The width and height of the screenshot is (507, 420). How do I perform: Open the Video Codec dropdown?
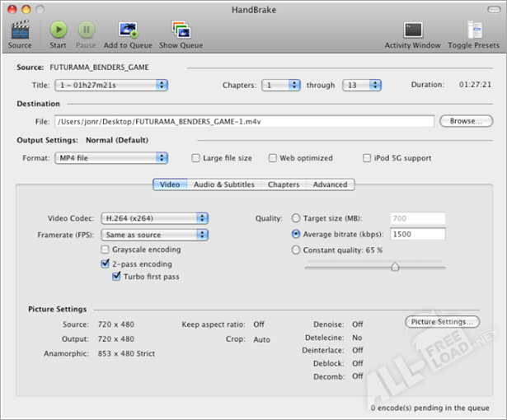tap(153, 218)
